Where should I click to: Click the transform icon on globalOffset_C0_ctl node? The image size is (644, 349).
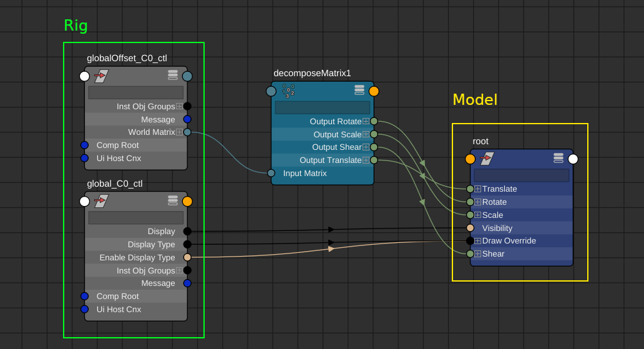click(101, 76)
